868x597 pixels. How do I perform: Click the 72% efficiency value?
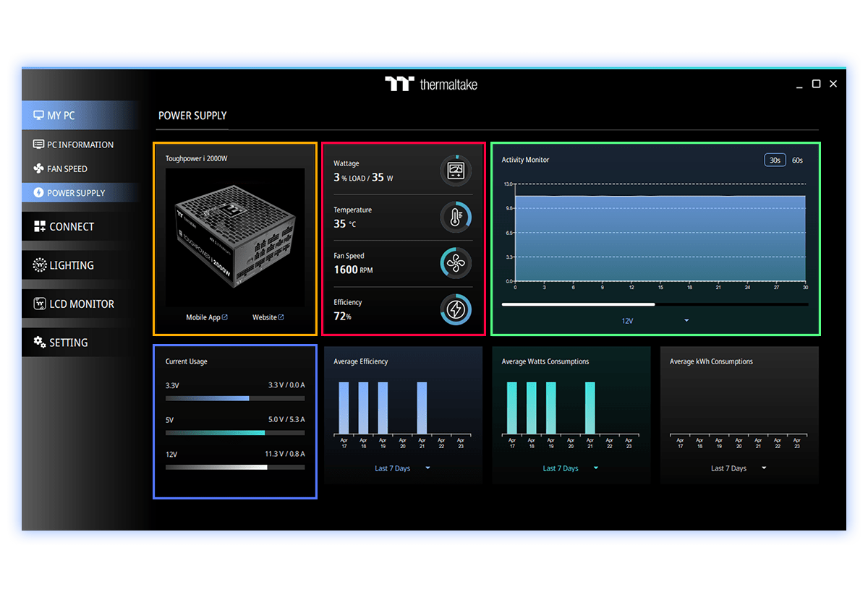[342, 316]
